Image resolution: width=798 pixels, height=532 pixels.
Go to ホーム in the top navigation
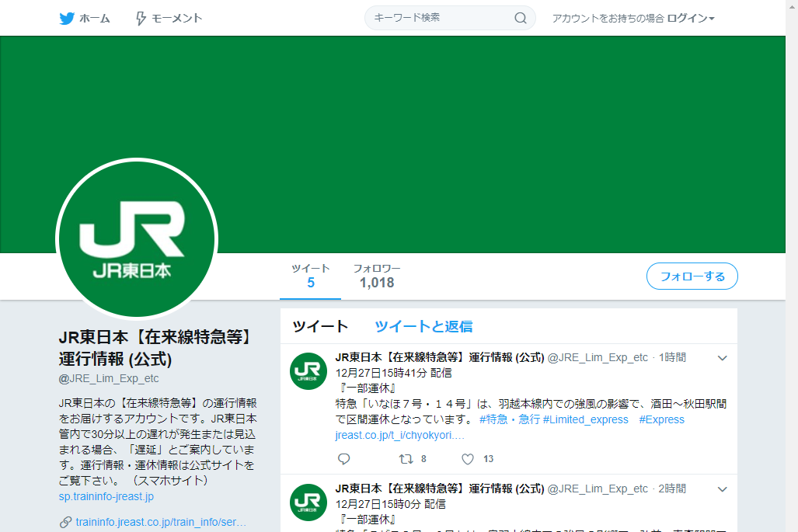coord(95,19)
